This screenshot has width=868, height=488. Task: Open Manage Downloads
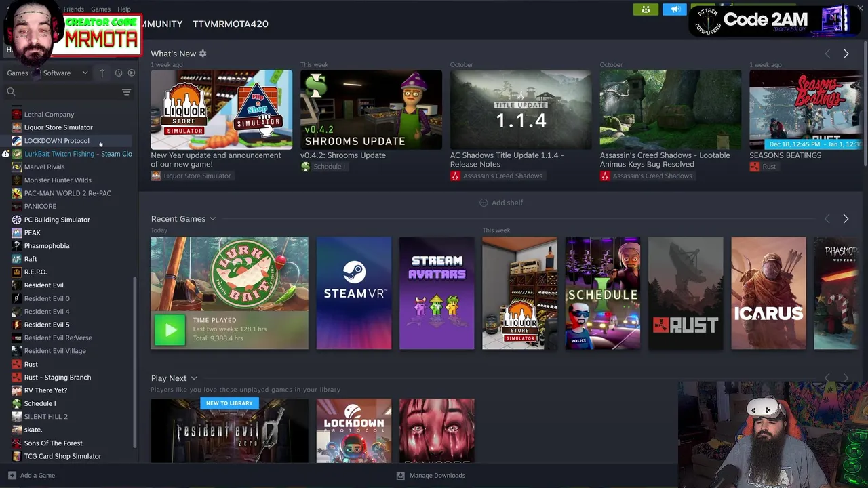[x=431, y=475]
